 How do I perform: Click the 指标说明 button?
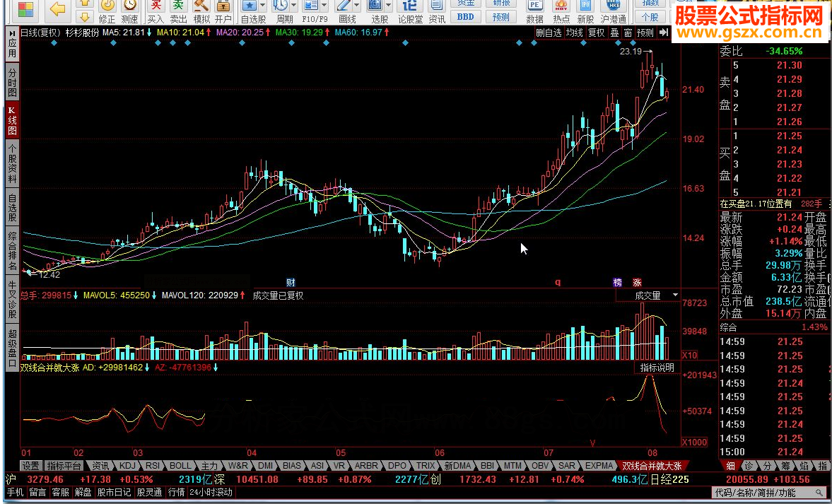click(657, 368)
